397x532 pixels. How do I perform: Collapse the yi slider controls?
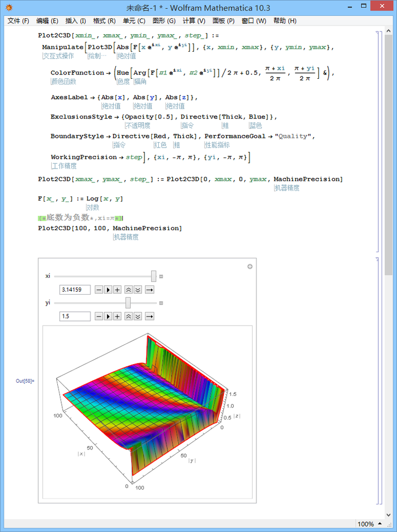click(x=161, y=303)
